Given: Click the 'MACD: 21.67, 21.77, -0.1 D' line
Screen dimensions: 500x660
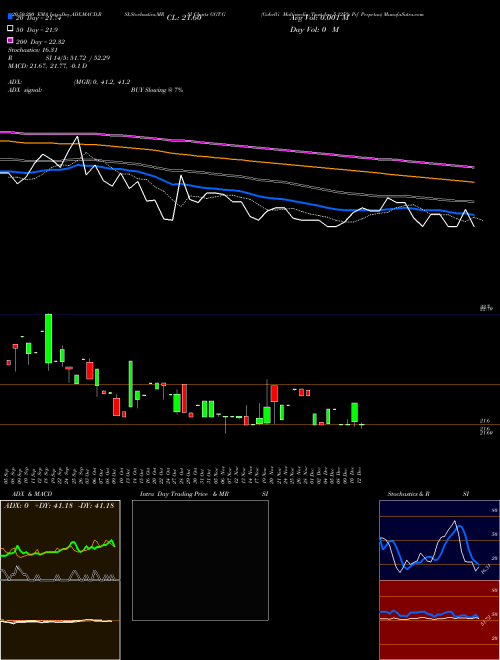Looking at the screenshot, I should (48, 66).
